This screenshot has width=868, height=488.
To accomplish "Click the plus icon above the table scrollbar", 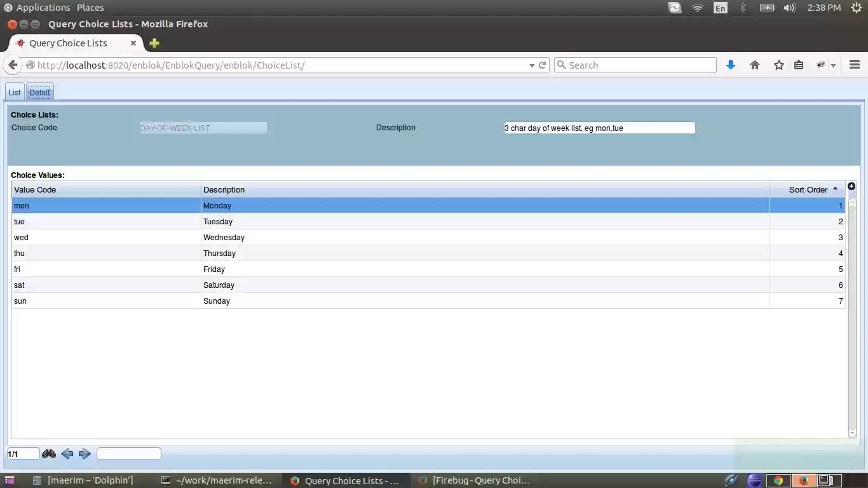I will [851, 186].
